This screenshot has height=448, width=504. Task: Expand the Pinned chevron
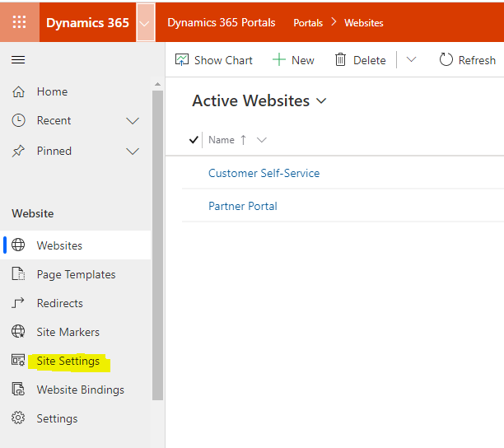[x=133, y=152]
